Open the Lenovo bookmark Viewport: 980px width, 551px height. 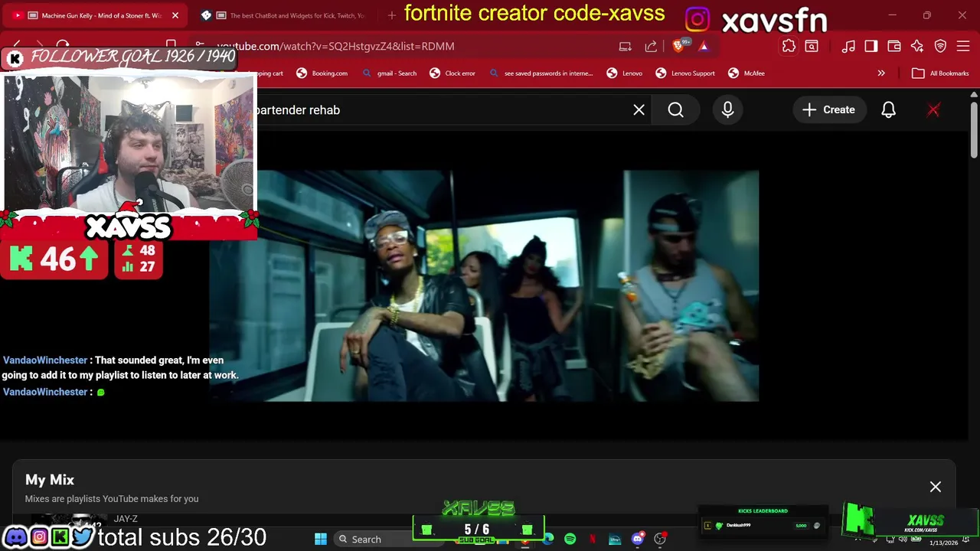625,73
